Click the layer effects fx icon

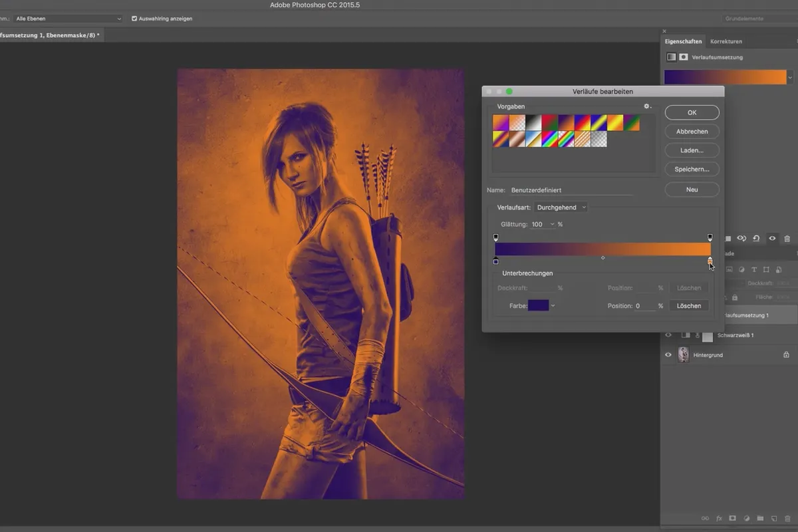tap(719, 518)
